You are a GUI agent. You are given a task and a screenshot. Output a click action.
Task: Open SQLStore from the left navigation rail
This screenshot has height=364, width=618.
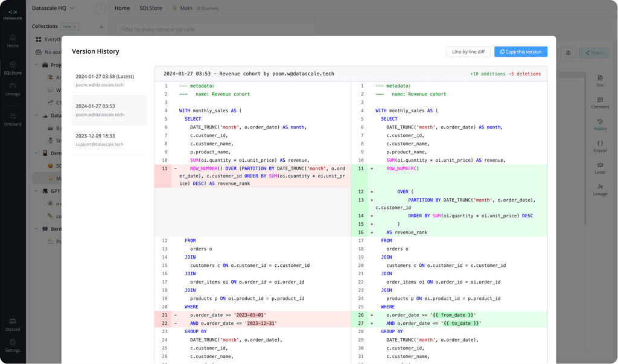point(13,68)
